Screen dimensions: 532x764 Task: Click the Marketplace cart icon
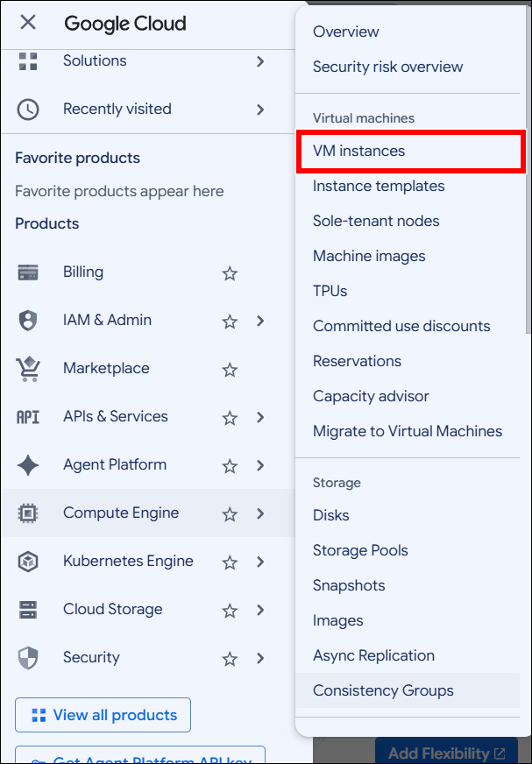(x=28, y=369)
